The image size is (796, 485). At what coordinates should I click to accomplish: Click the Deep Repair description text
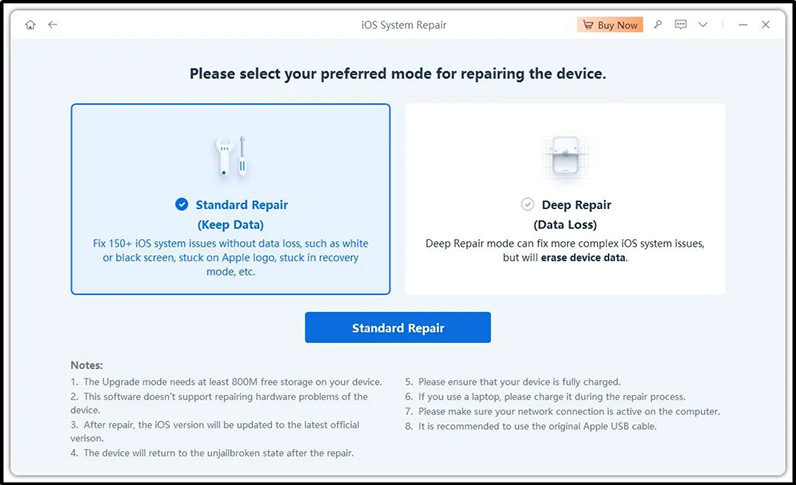click(565, 250)
